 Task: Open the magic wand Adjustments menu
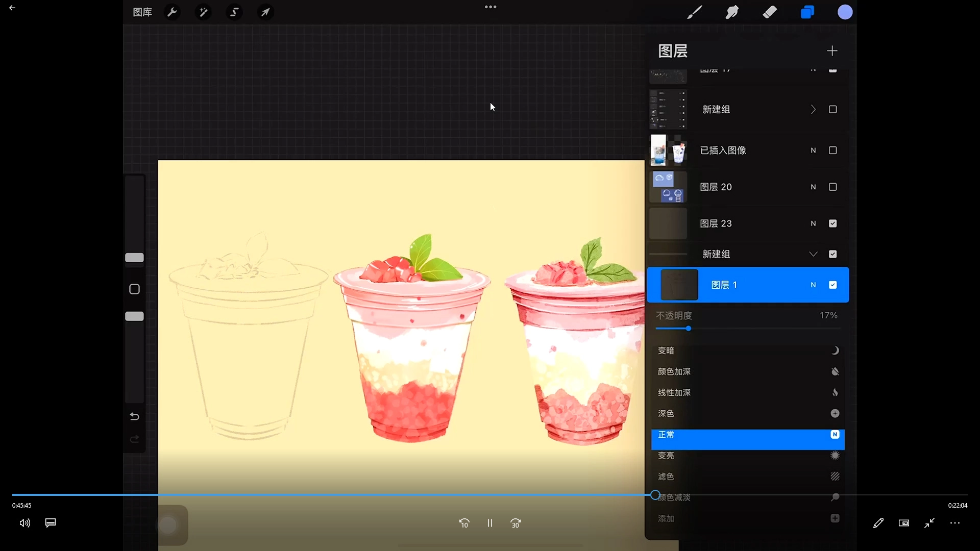click(203, 12)
